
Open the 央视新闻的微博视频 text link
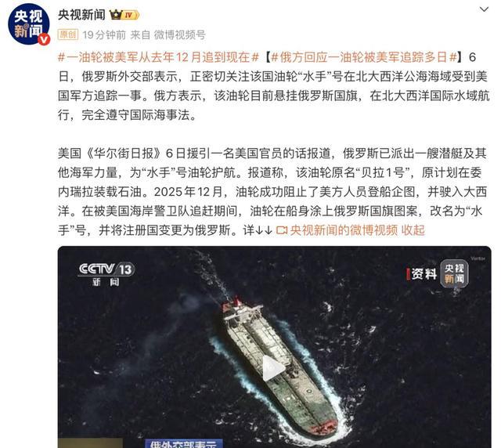tap(344, 230)
